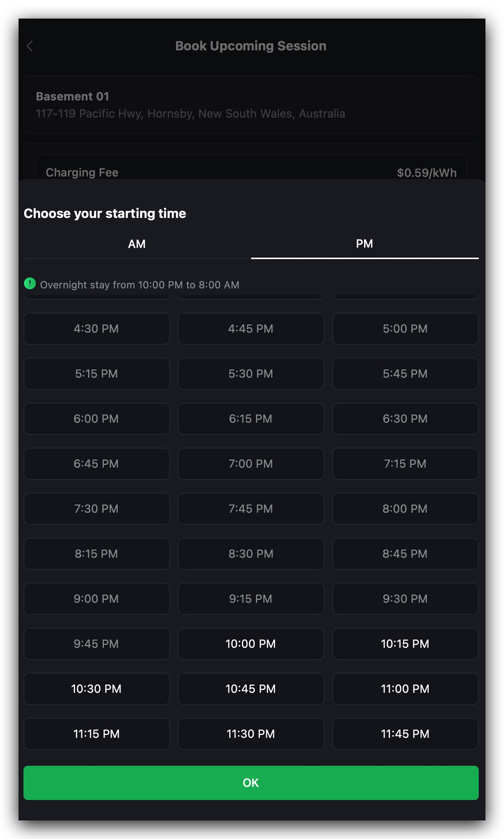Click the green overnight stay info icon
504x839 pixels.
click(30, 284)
